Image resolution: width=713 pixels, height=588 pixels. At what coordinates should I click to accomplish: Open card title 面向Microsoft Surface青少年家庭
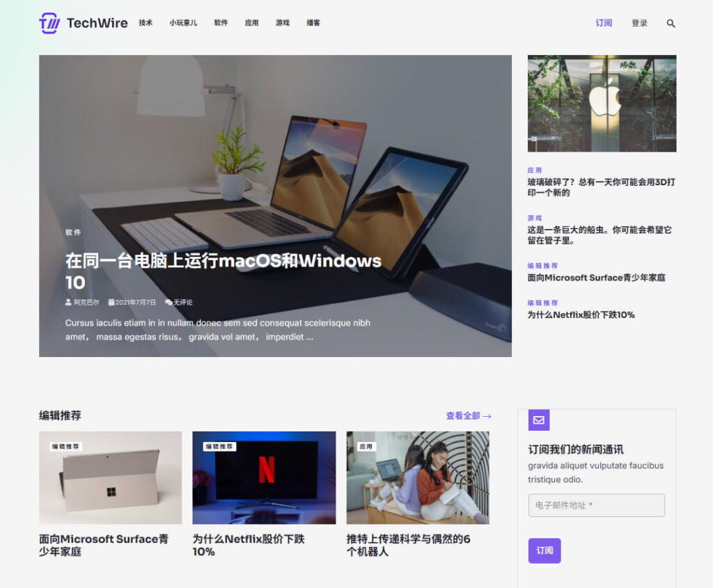[x=104, y=546]
